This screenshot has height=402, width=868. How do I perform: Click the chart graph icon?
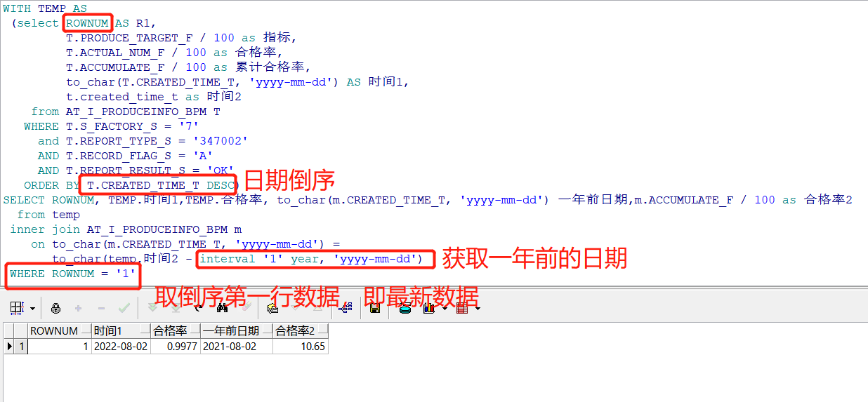point(428,307)
